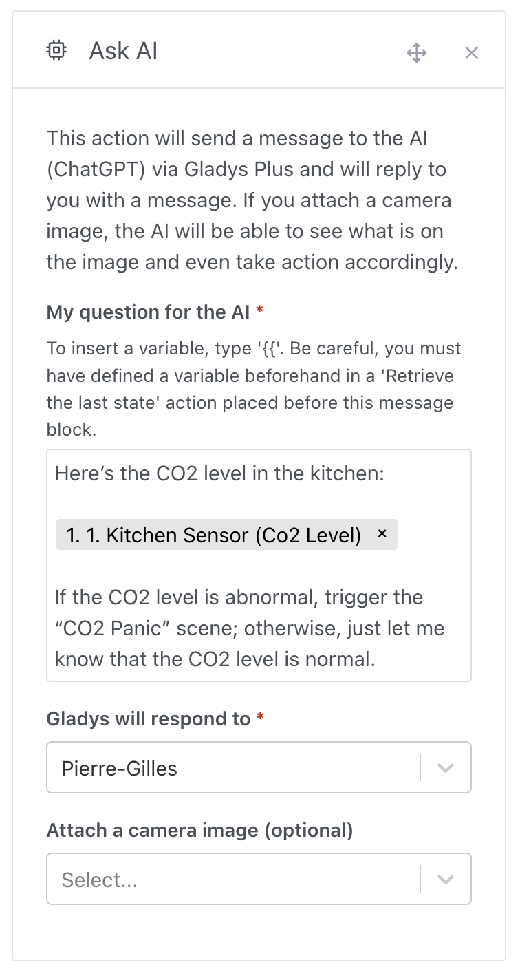Click 'Attach a camera image (optional)' label

[x=198, y=830]
